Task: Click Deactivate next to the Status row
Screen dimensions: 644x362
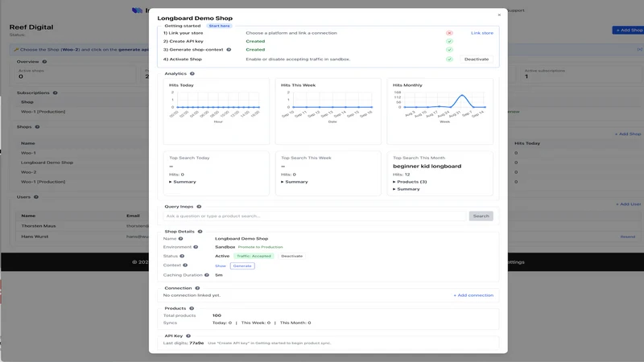Action: [x=291, y=256]
